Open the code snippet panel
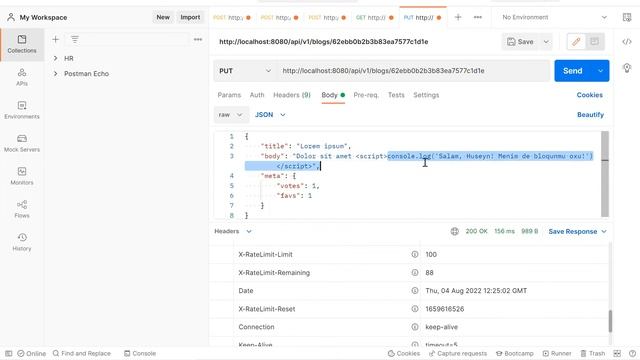Image resolution: width=640 pixels, height=360 pixels. pos(627,42)
